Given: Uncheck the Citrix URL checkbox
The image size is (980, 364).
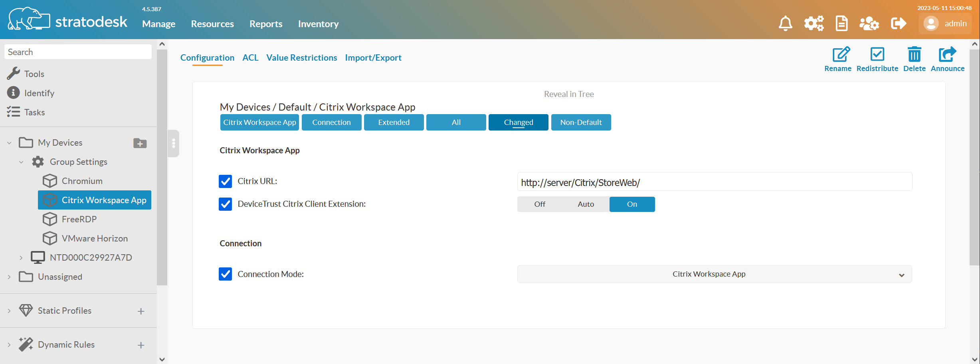Looking at the screenshot, I should click(x=225, y=181).
